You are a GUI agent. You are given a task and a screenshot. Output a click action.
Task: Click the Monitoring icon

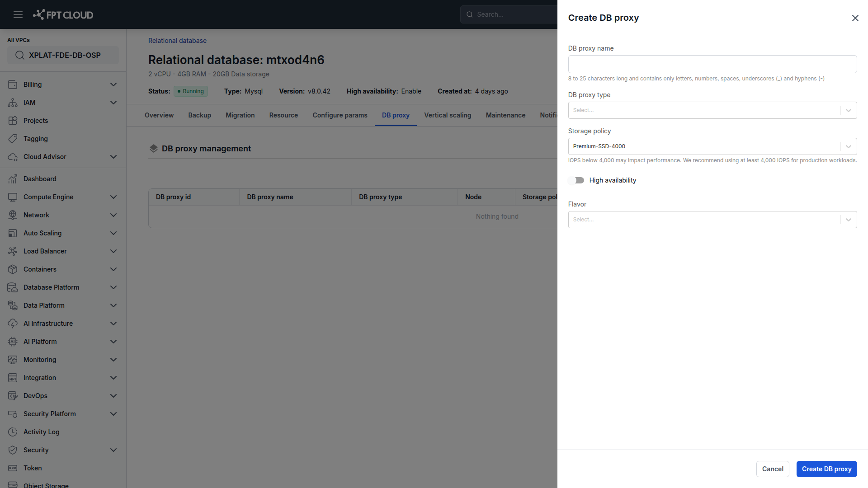[13, 360]
